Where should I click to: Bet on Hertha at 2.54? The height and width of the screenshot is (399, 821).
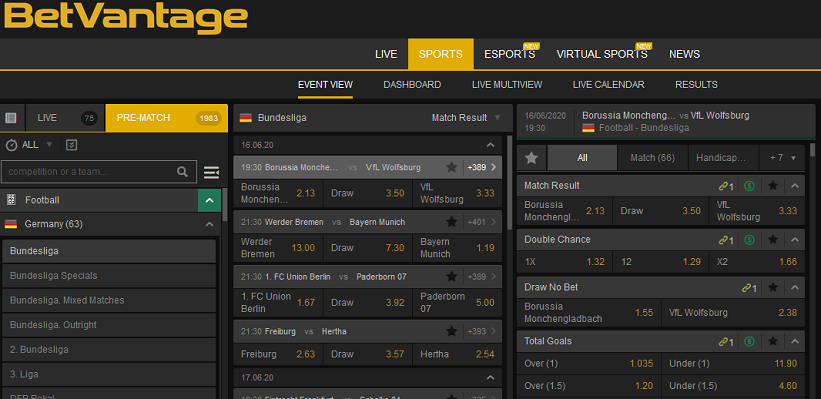457,354
